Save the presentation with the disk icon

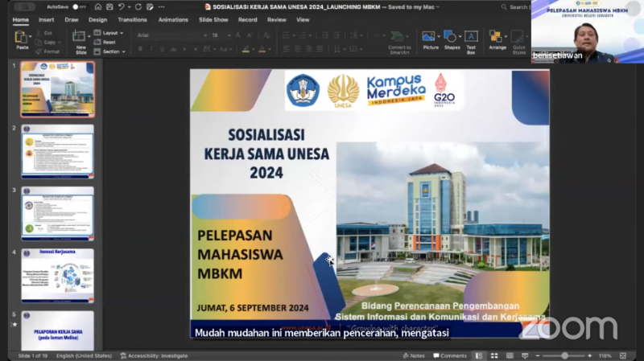click(x=109, y=7)
